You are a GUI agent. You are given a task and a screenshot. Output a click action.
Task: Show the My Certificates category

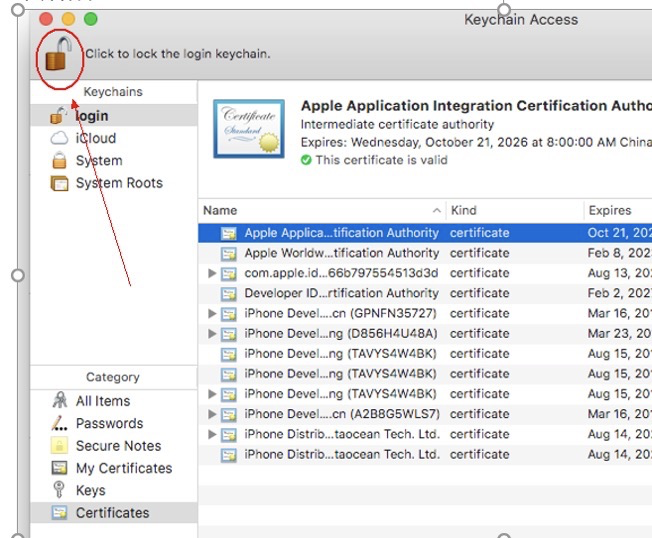(123, 468)
